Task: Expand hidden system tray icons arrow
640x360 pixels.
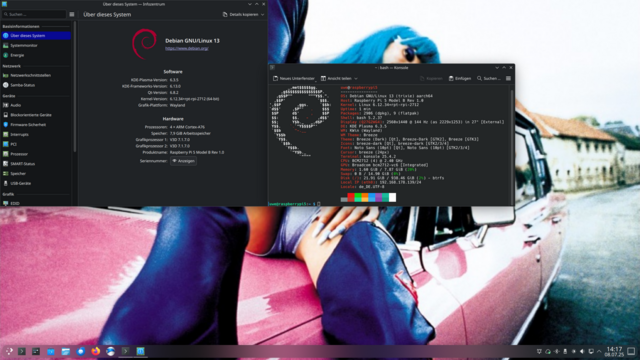Action: [x=599, y=351]
